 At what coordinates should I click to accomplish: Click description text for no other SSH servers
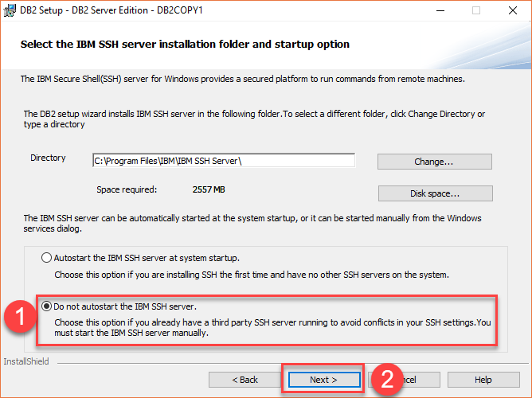coord(252,275)
